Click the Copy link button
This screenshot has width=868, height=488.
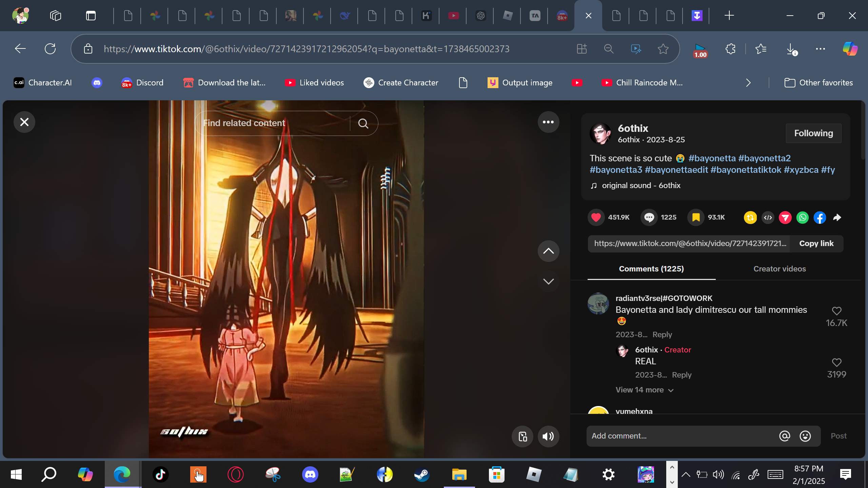816,244
